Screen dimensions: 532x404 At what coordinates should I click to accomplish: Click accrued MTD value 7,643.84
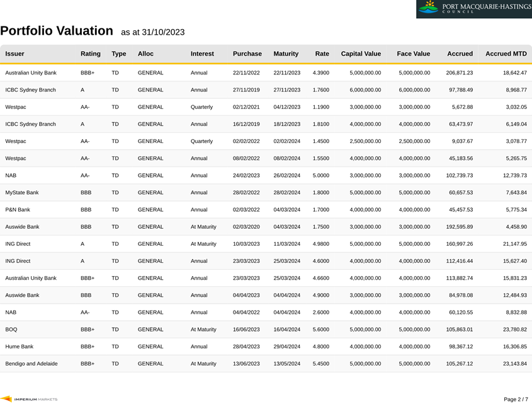pos(516,192)
